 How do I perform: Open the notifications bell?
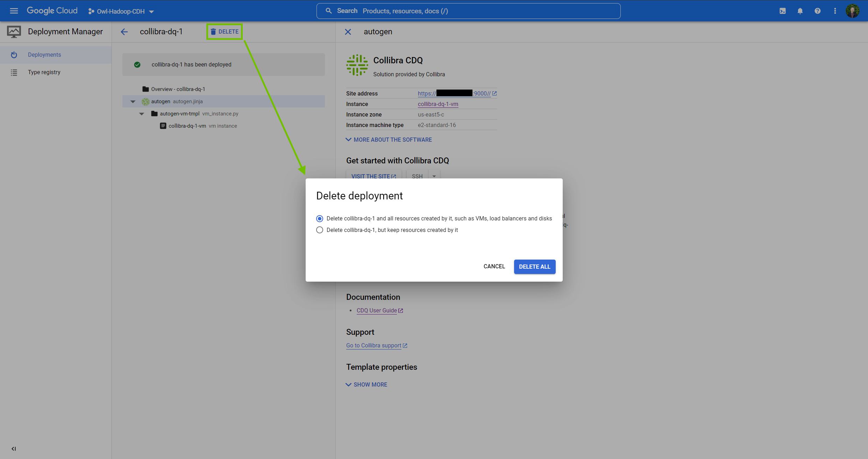click(x=800, y=11)
